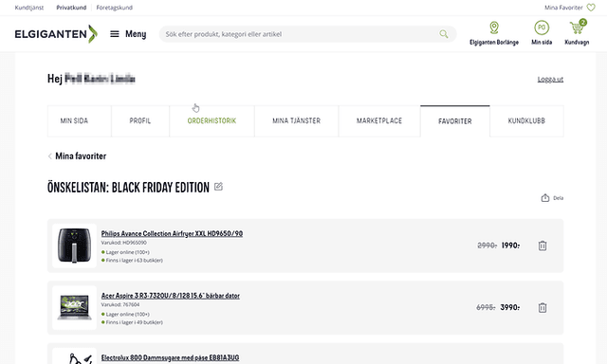Open Elgiganten Borlänge store locator icon

(x=494, y=27)
